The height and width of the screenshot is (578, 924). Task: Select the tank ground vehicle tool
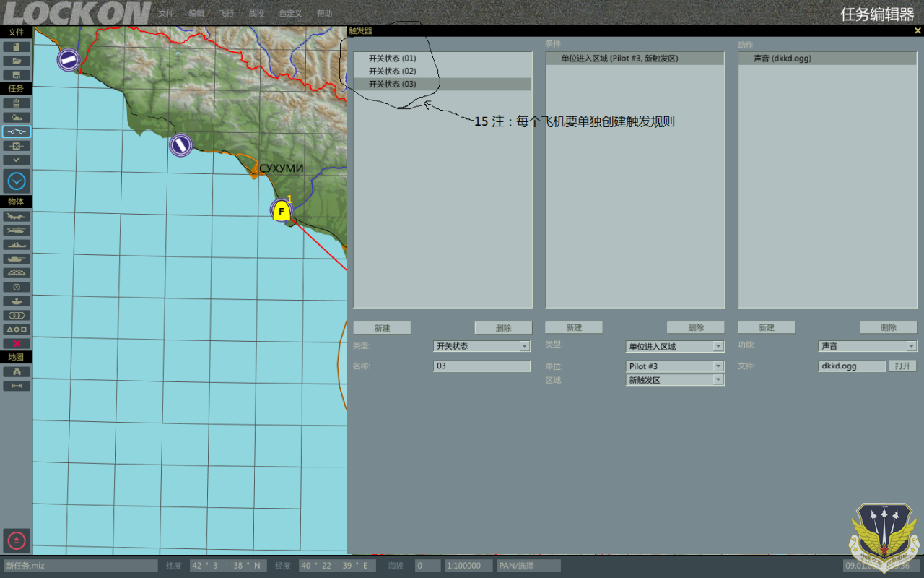[x=17, y=259]
